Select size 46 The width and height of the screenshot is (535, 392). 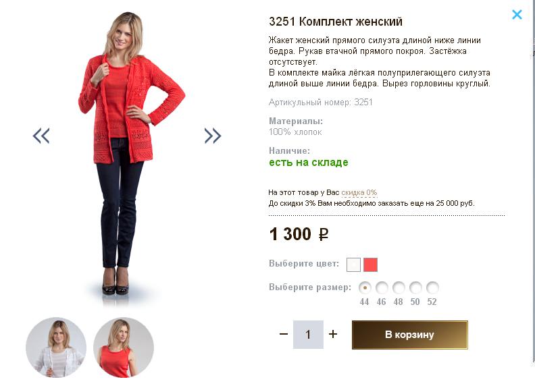click(x=382, y=287)
